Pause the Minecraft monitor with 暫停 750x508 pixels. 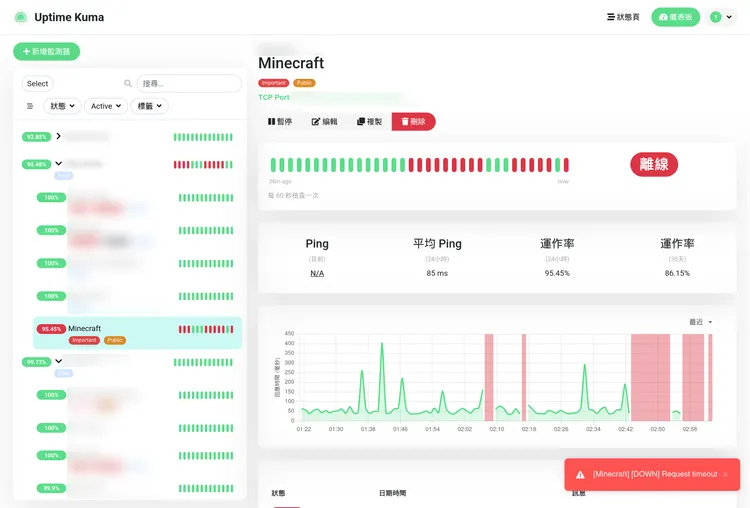click(280, 121)
